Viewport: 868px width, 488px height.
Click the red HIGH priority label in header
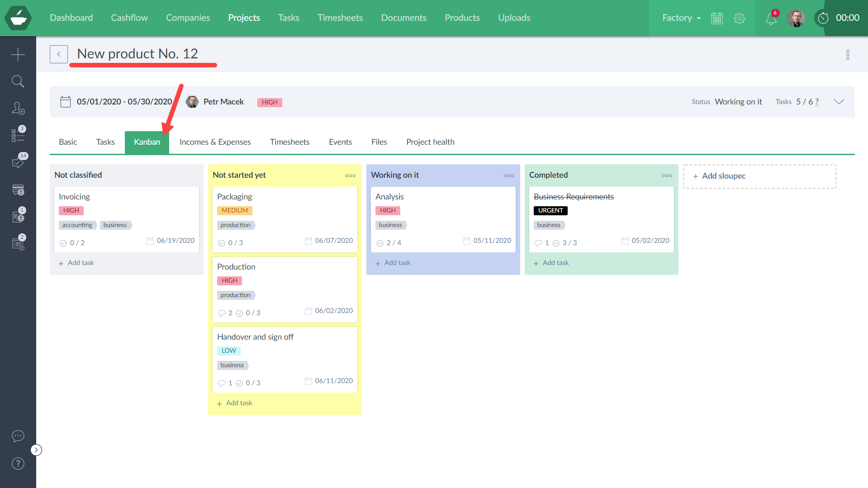tap(270, 102)
